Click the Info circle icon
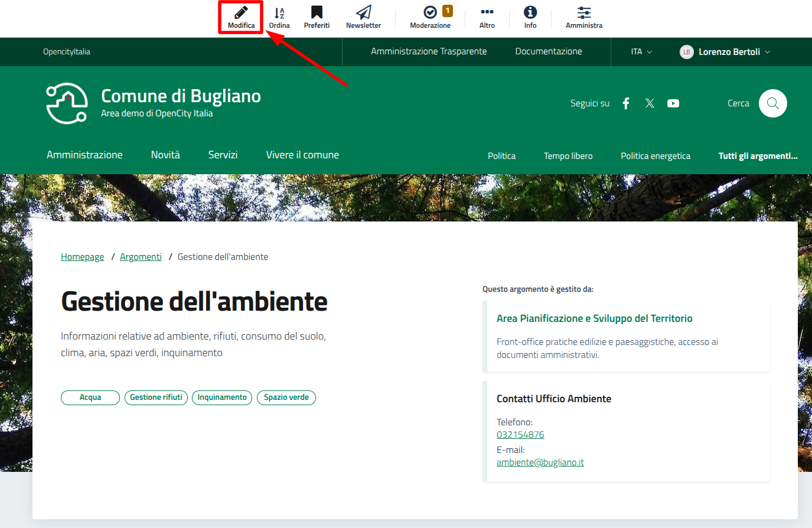This screenshot has height=528, width=812. (530, 12)
